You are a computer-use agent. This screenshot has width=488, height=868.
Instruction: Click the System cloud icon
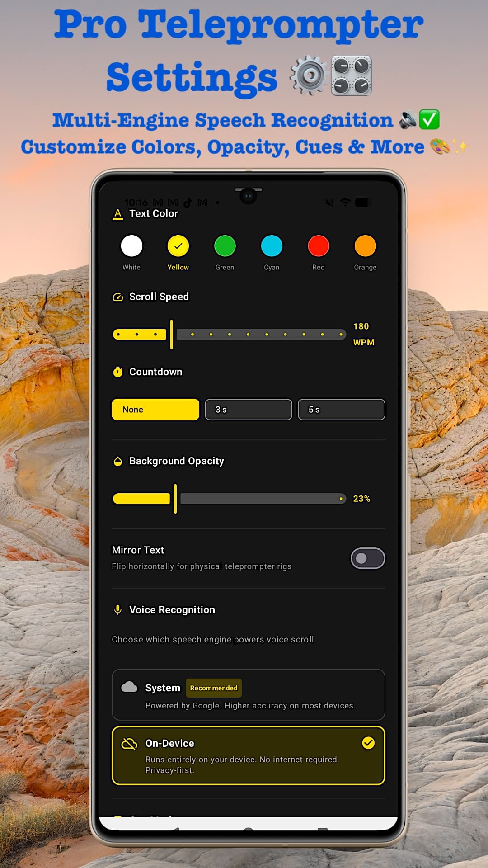click(x=129, y=687)
